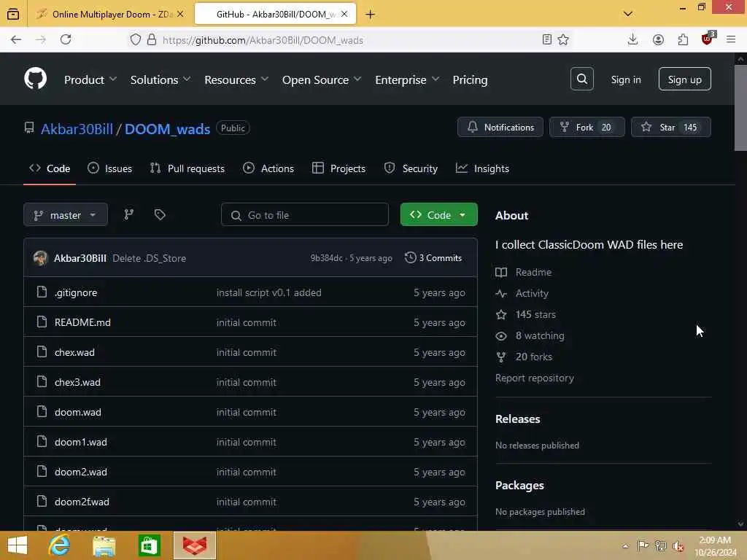Image resolution: width=747 pixels, height=560 pixels.
Task: Focus the Go to file field
Action: coord(305,215)
